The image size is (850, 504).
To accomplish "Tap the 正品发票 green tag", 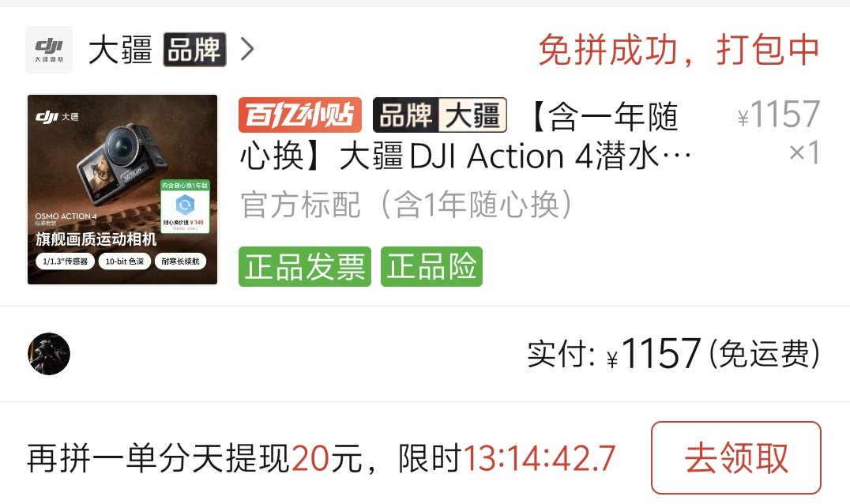I will pyautogui.click(x=305, y=267).
